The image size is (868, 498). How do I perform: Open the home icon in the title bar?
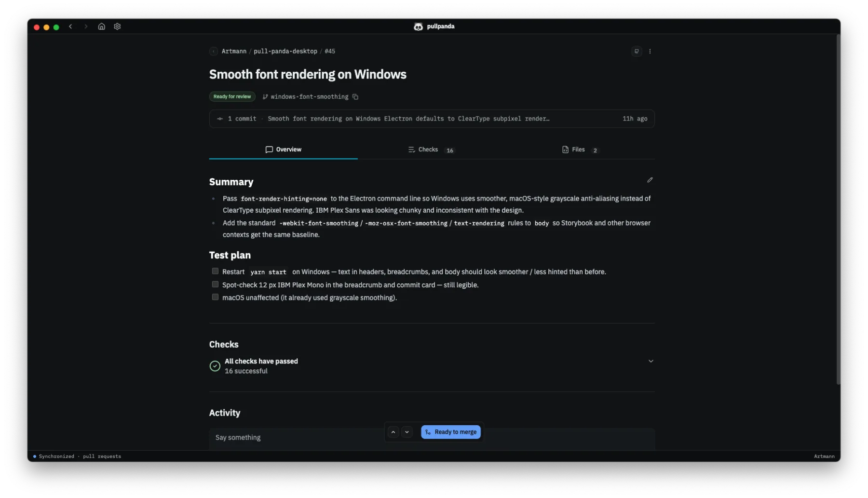click(x=101, y=27)
